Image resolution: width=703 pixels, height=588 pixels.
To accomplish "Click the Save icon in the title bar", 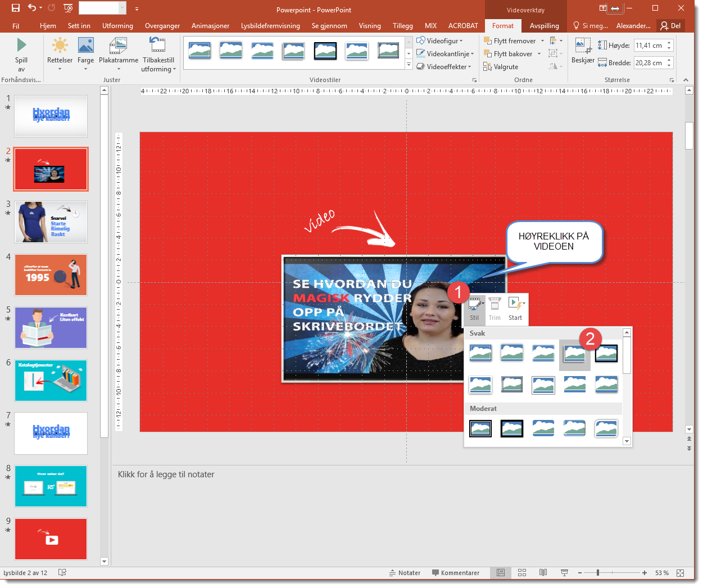I will [16, 8].
